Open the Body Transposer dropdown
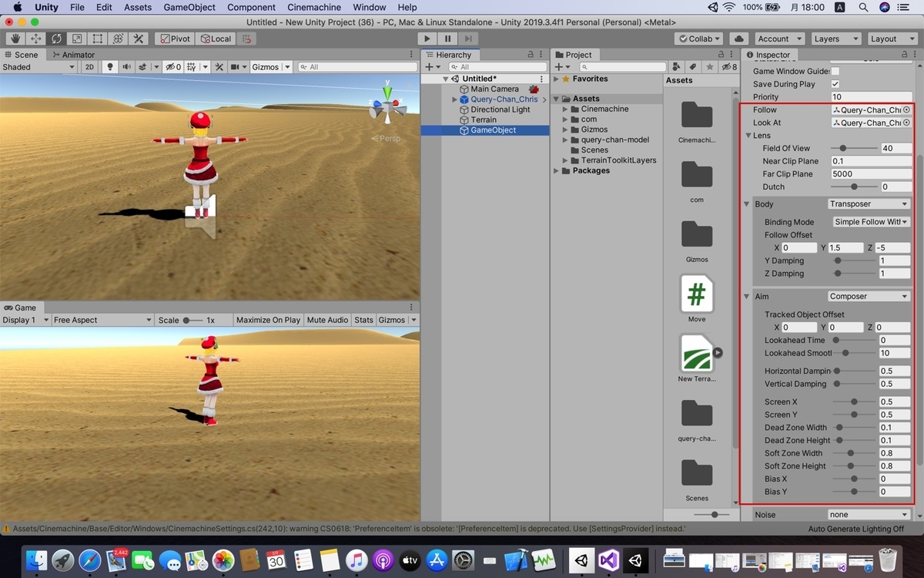 tap(869, 204)
